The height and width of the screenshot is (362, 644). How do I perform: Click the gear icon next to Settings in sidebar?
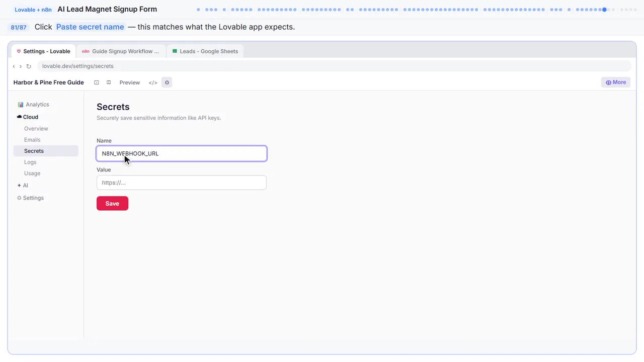[x=20, y=198]
